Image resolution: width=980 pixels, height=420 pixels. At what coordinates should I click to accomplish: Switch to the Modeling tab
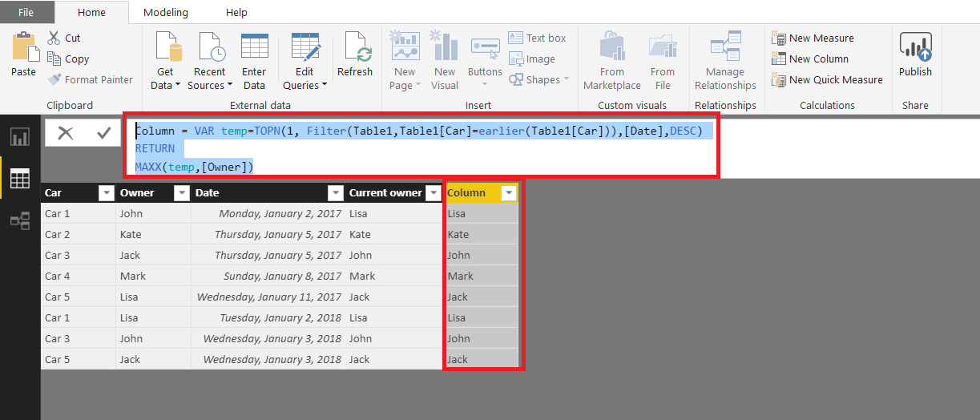[x=166, y=12]
